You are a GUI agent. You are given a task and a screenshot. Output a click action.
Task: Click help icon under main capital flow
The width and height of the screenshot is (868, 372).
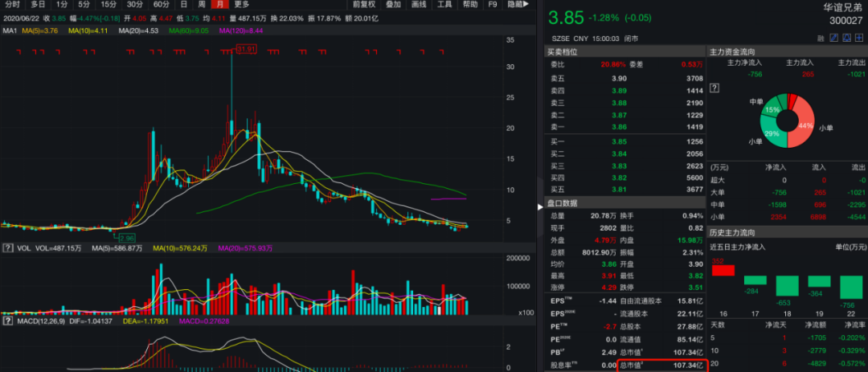pos(714,87)
